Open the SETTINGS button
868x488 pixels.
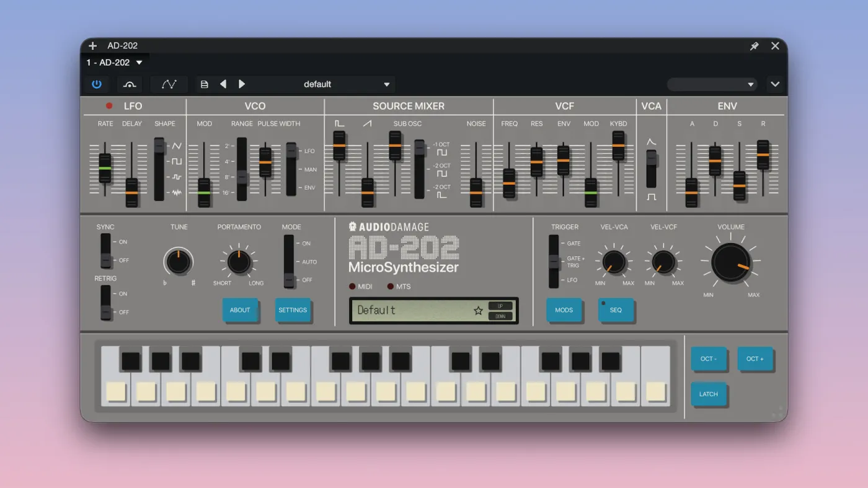[x=293, y=310]
